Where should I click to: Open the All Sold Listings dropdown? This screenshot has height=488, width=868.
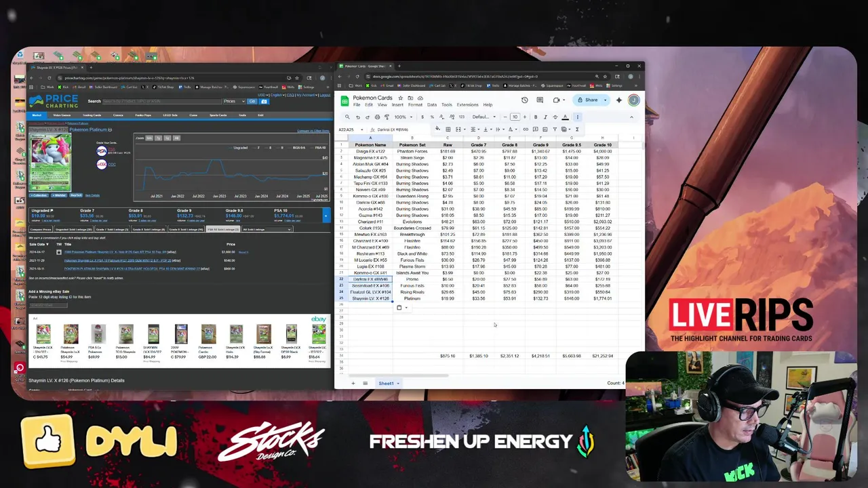(267, 229)
